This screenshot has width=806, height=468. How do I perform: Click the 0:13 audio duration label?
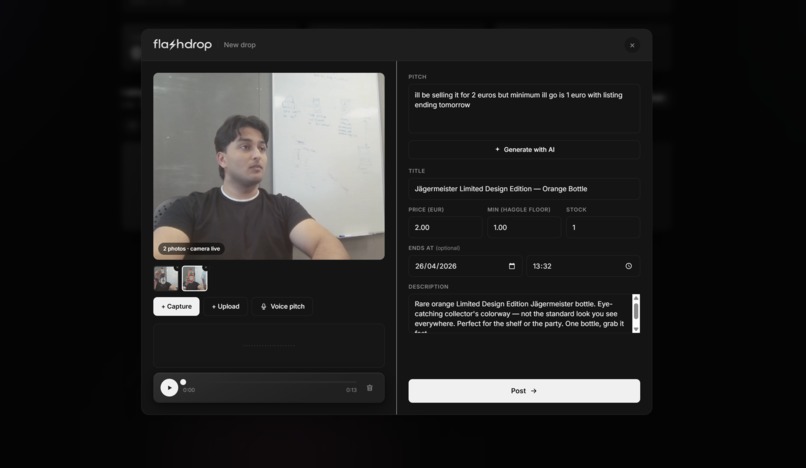click(x=351, y=390)
